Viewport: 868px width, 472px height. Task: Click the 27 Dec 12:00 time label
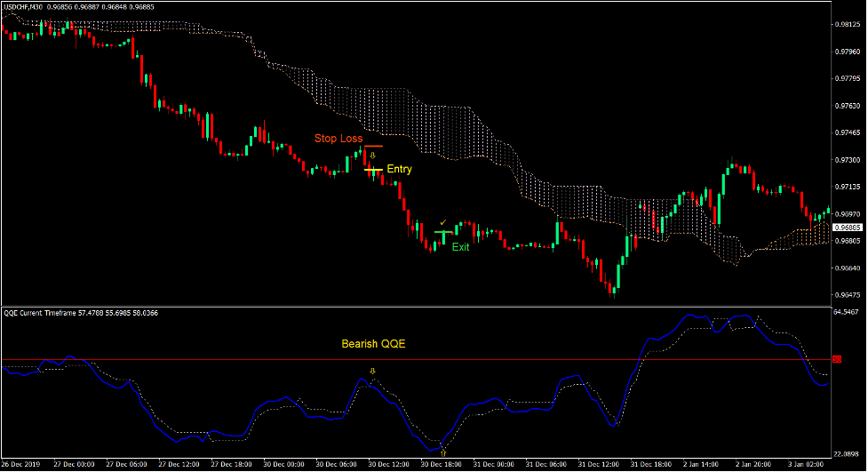pos(179,464)
